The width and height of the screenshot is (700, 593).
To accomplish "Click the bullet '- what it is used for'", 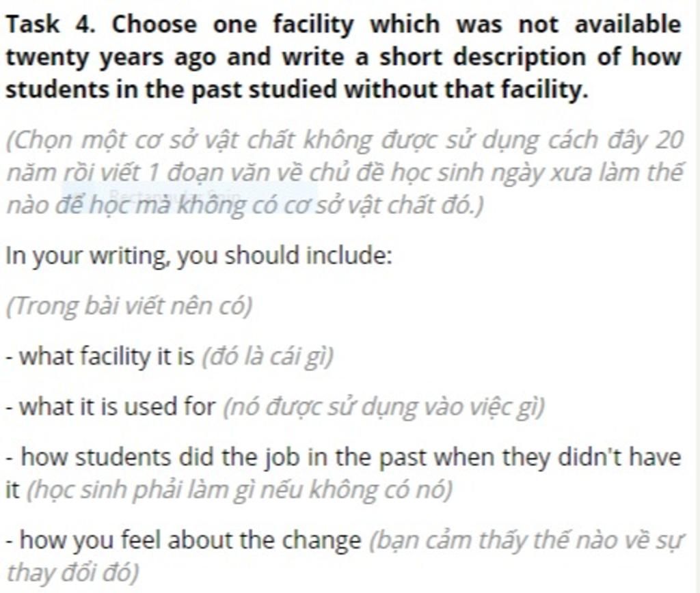I will [x=110, y=407].
